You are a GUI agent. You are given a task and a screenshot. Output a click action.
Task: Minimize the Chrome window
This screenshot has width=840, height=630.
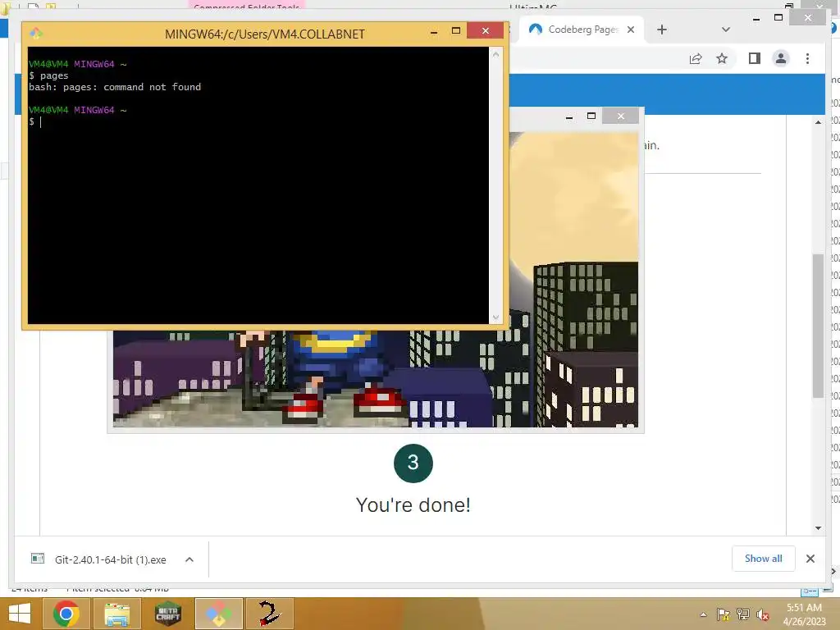pyautogui.click(x=756, y=18)
